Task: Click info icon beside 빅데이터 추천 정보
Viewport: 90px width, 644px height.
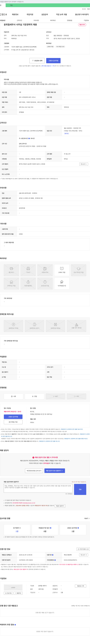Action: (15, 625)
